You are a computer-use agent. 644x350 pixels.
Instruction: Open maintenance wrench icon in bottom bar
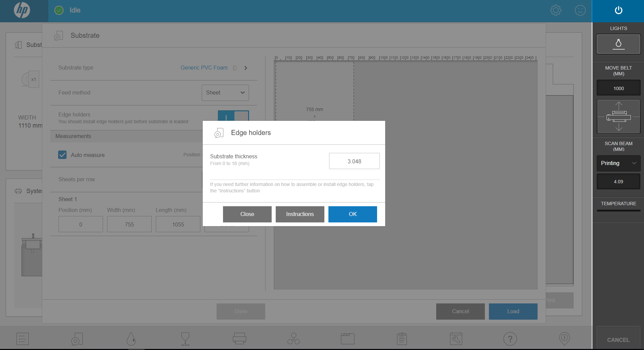pos(456,339)
